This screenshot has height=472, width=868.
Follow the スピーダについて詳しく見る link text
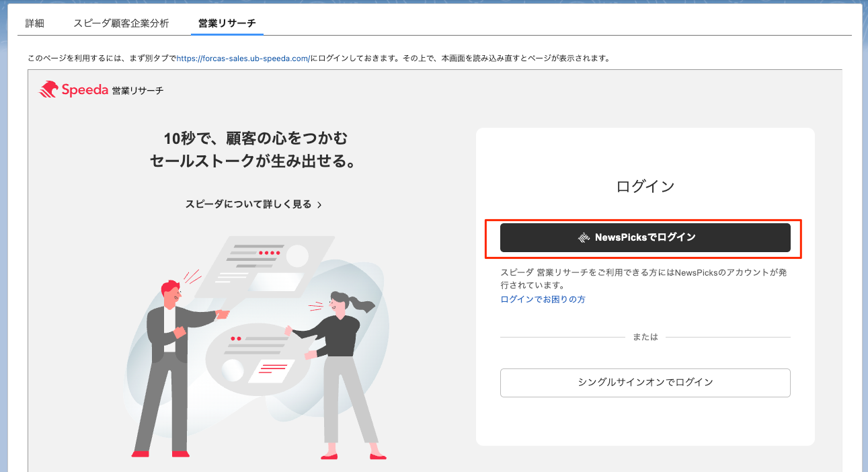click(248, 204)
